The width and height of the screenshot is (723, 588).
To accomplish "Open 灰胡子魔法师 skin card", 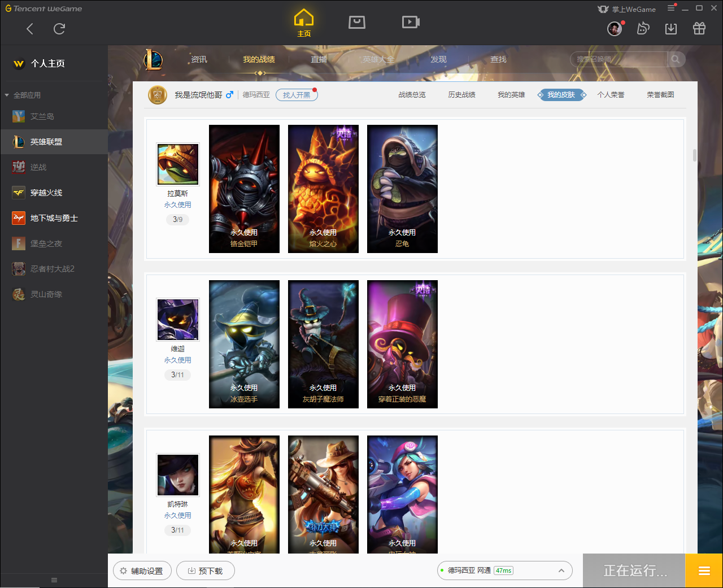I will pos(323,344).
